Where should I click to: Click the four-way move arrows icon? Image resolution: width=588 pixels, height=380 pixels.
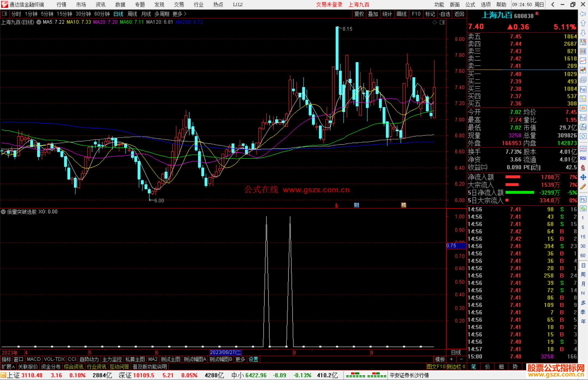[x=583, y=177]
